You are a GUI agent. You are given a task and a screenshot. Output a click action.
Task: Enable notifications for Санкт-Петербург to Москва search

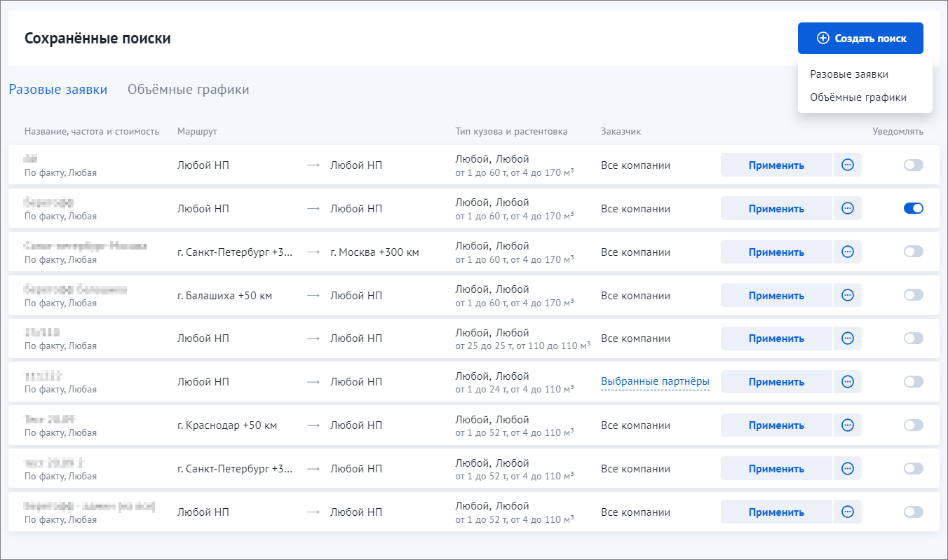tap(914, 252)
